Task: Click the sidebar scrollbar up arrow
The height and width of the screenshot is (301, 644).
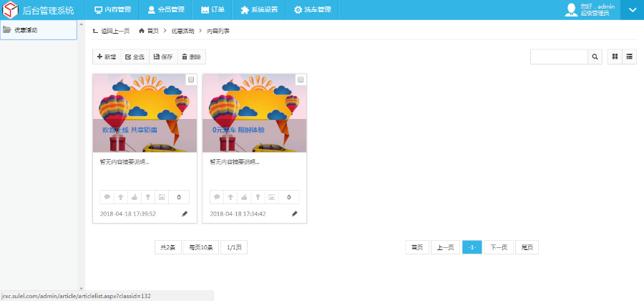Action: pos(81,23)
